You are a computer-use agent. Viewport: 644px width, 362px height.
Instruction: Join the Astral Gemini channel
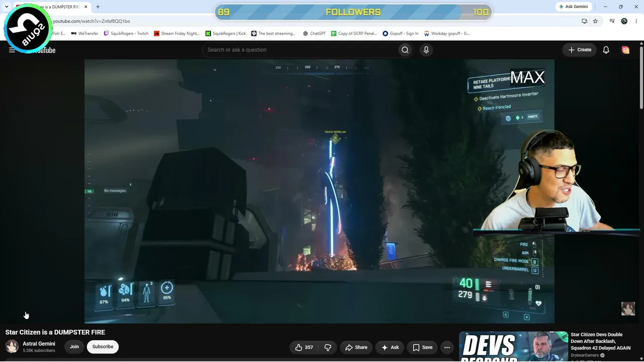click(x=74, y=347)
